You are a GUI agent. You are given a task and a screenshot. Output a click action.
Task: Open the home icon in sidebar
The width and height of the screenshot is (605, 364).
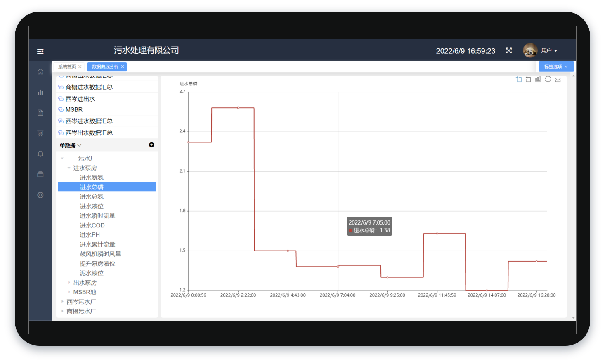pos(40,71)
